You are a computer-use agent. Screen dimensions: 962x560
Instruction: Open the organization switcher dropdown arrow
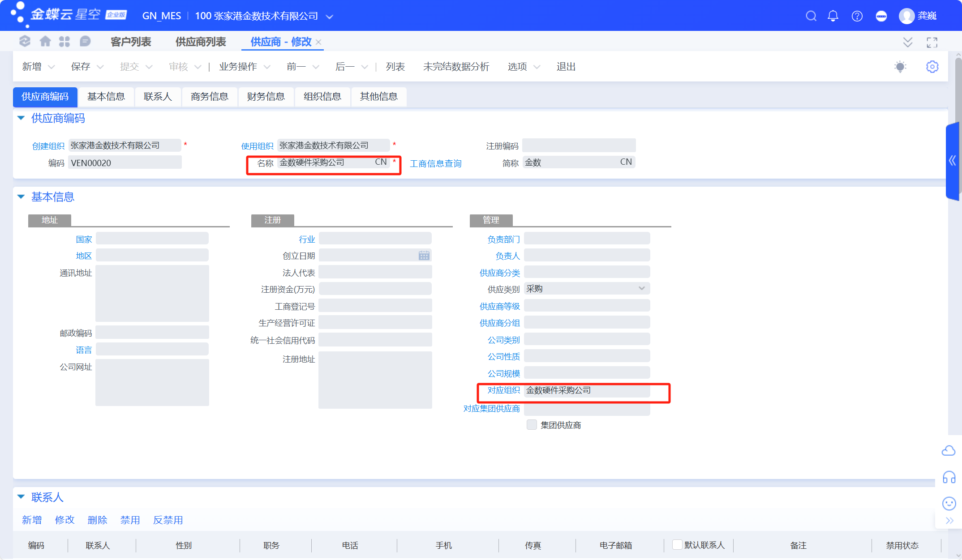(329, 17)
